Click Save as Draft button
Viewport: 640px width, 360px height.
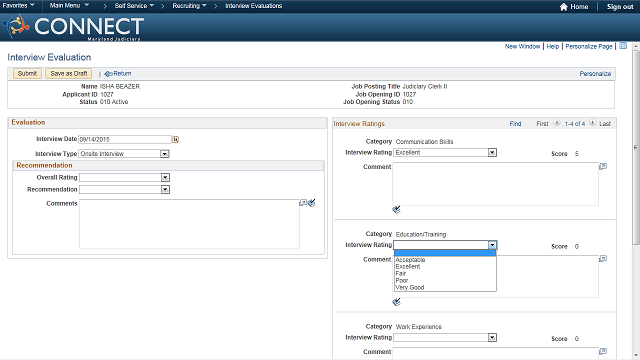(x=69, y=73)
